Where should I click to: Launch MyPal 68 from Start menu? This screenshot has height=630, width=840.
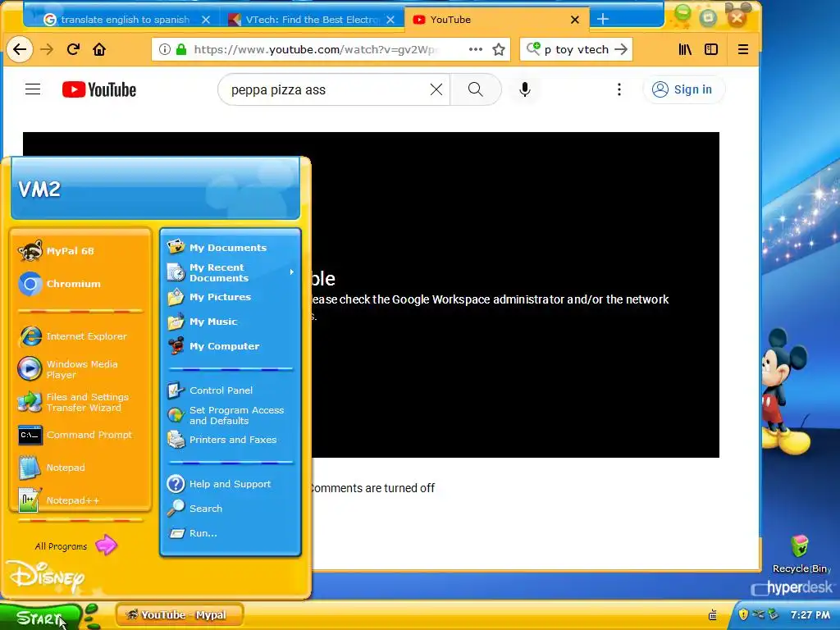coord(80,251)
